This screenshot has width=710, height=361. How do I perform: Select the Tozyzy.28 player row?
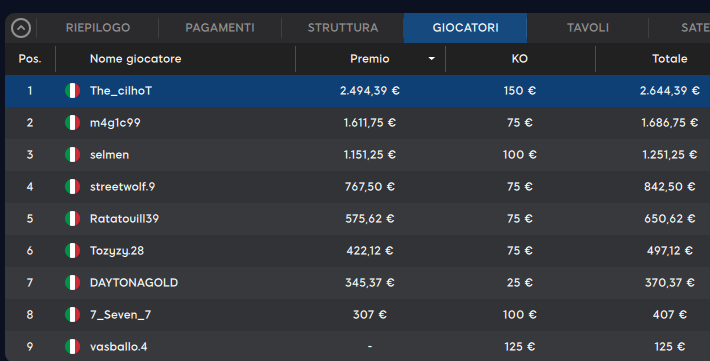click(x=357, y=250)
